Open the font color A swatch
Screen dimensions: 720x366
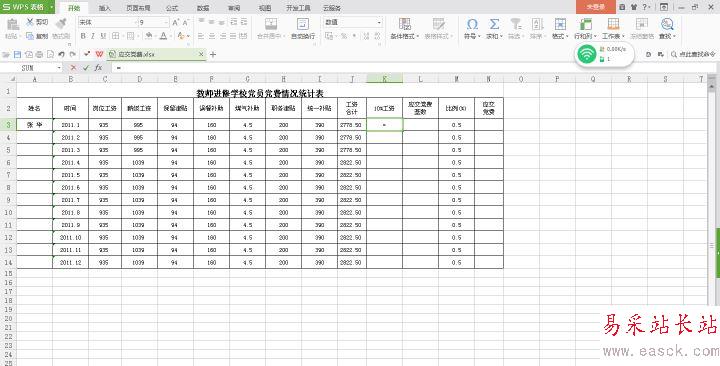coord(163,36)
